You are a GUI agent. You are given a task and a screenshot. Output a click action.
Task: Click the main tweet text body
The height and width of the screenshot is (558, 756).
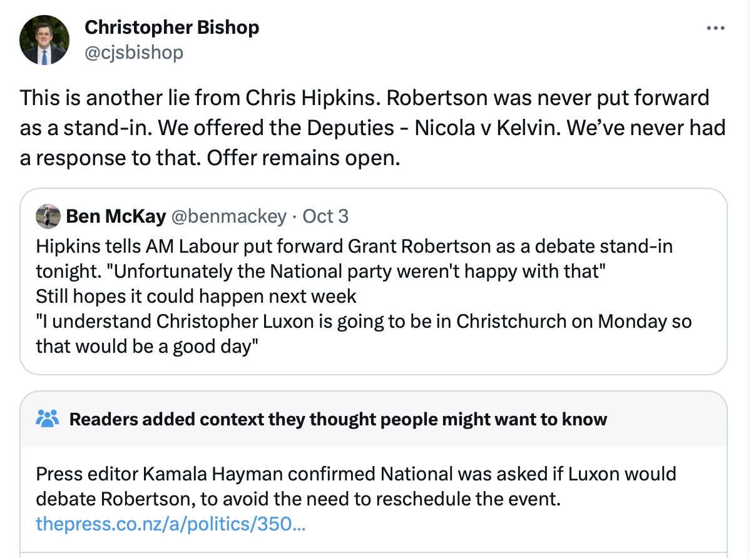[x=372, y=128]
